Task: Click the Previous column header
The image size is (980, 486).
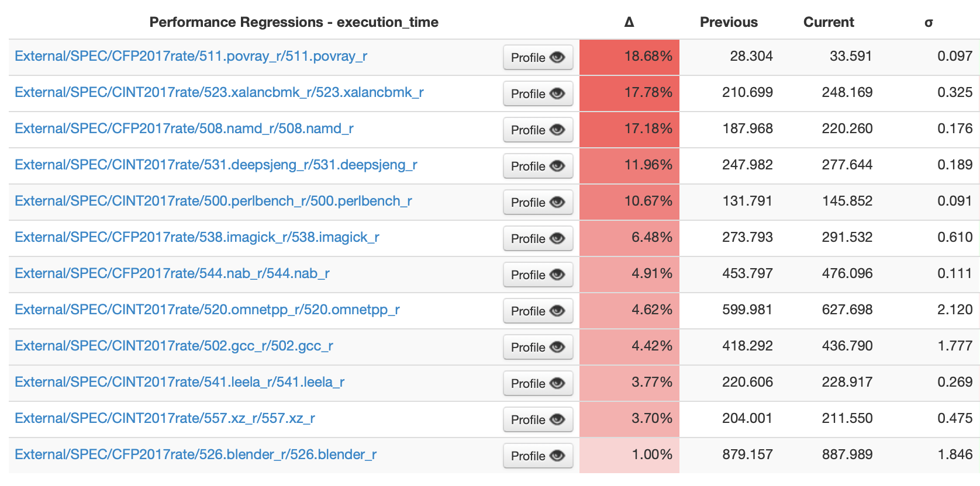Action: [x=729, y=22]
